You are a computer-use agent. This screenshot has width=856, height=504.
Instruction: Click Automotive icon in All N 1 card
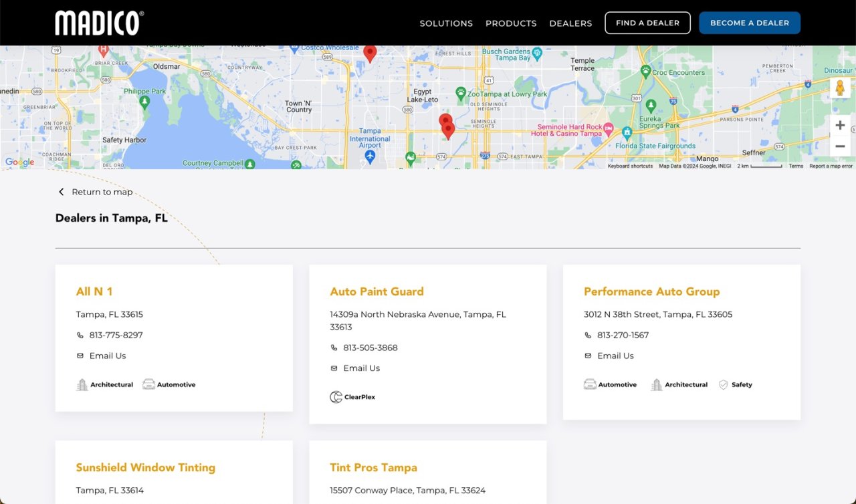[x=148, y=384]
